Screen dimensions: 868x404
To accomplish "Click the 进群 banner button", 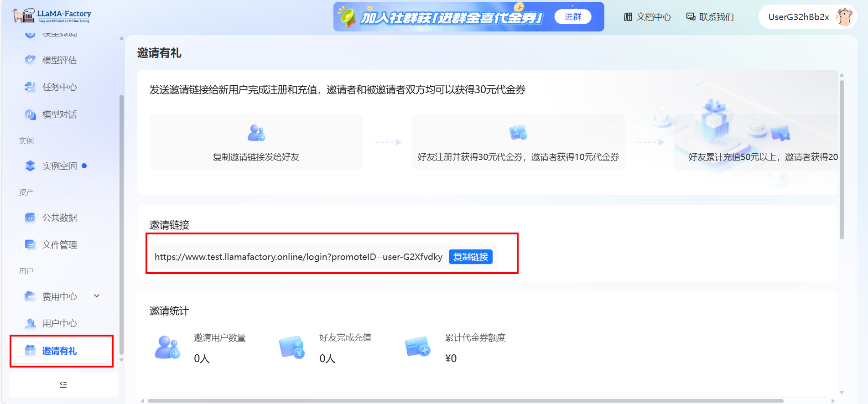I will [x=572, y=17].
